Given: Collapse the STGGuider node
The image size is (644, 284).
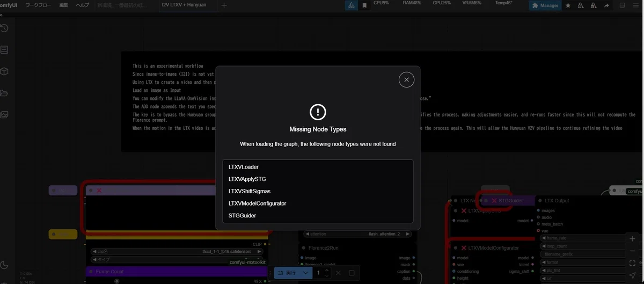Looking at the screenshot, I should point(486,201).
